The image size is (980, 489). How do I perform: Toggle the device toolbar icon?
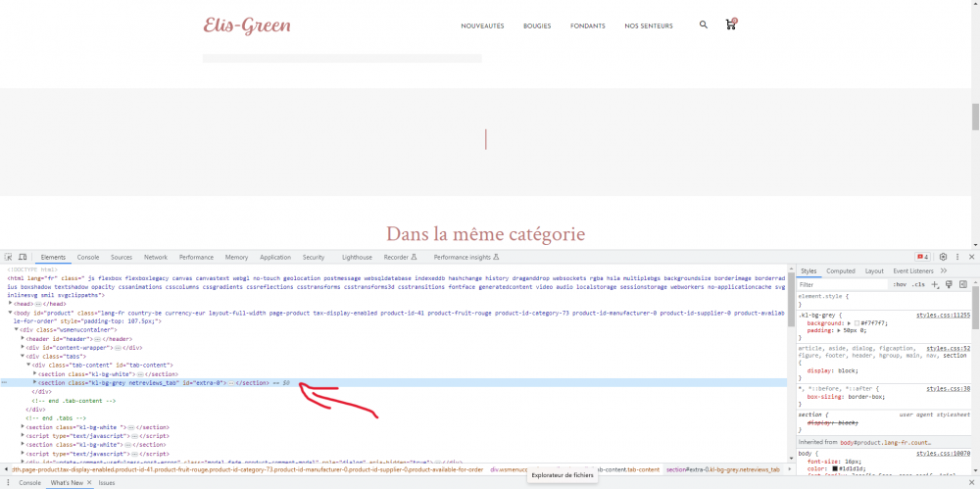point(23,257)
